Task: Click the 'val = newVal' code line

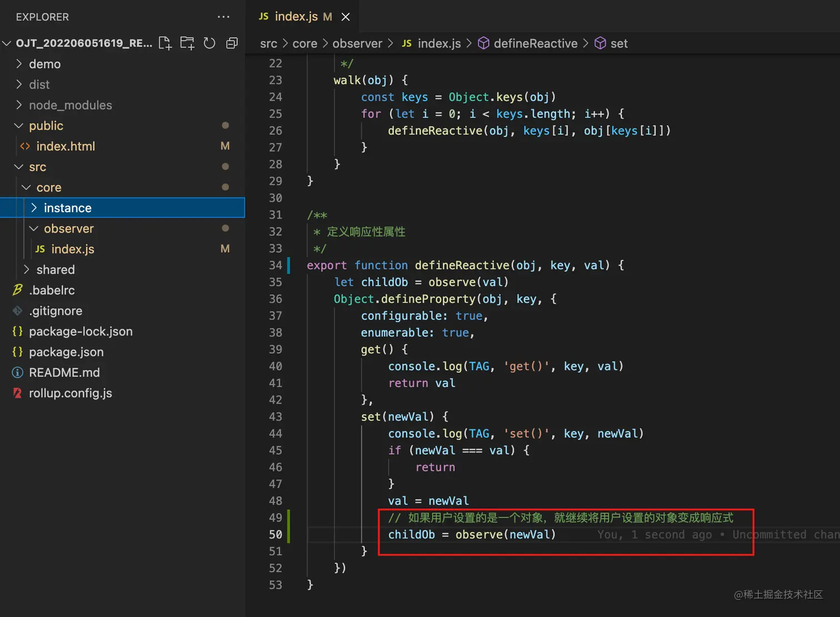Action: tap(428, 501)
